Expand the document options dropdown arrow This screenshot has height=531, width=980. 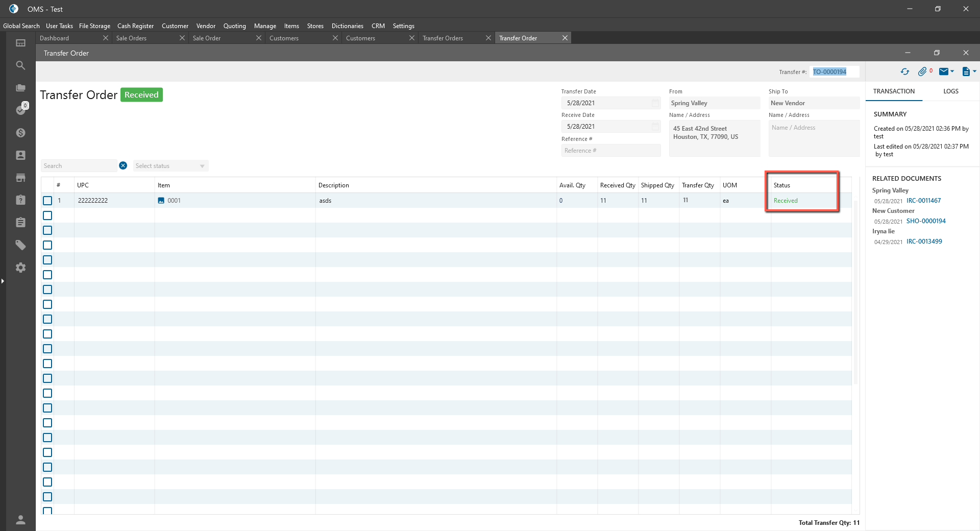974,71
